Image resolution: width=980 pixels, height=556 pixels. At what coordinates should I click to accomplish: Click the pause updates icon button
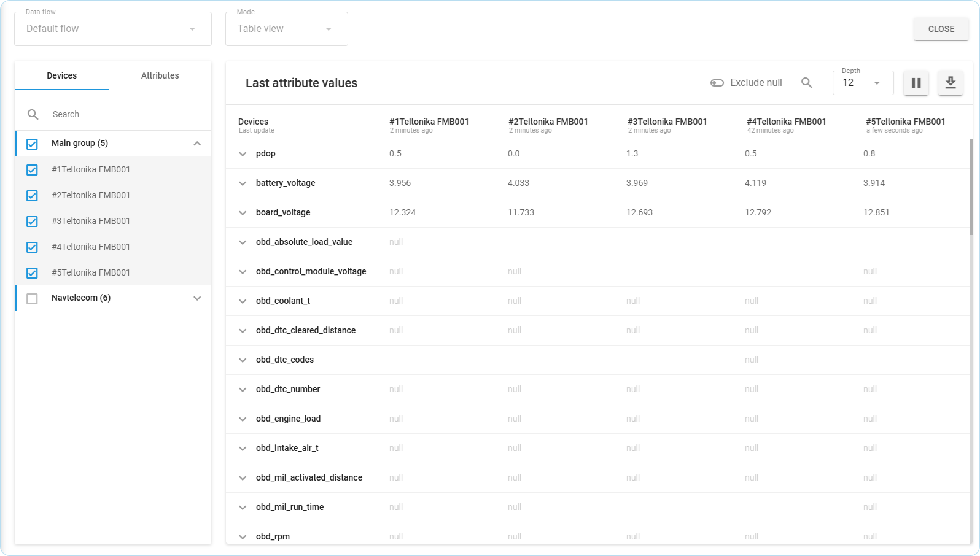[x=916, y=83]
